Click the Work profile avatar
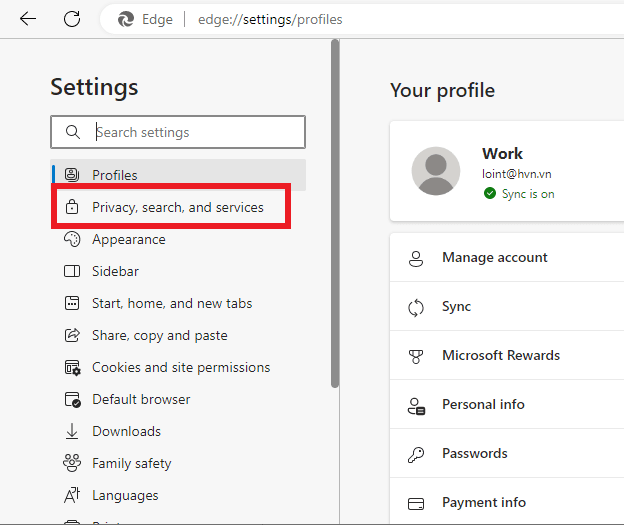The image size is (624, 525). (436, 171)
